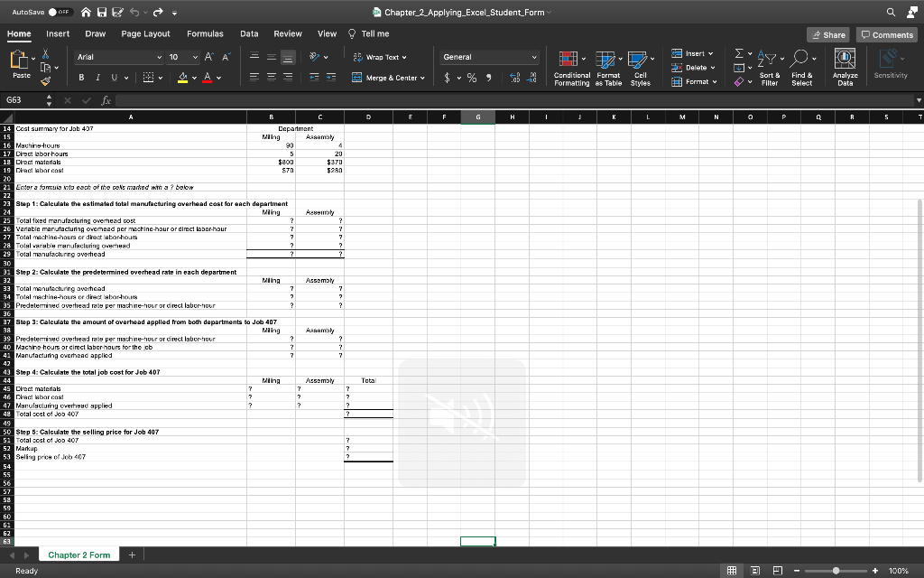This screenshot has width=924, height=578.
Task: Click zoom out minus button
Action: (797, 571)
